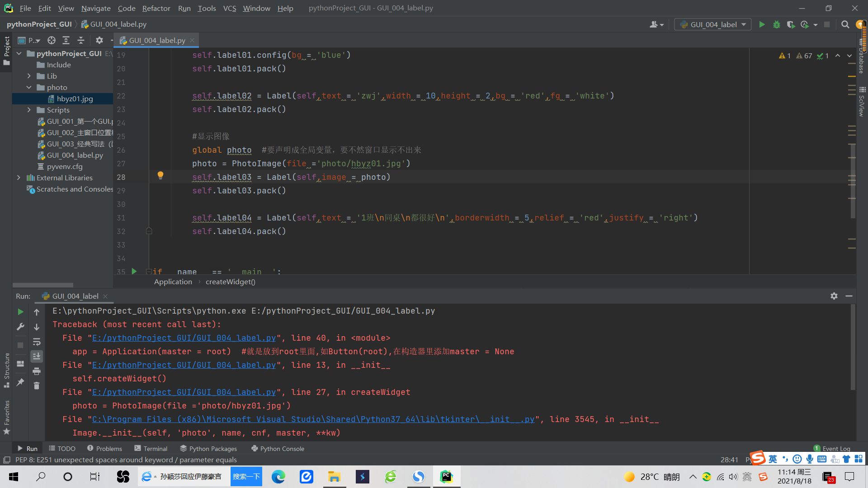Open run configuration dropdown GUI_004_label
The width and height of the screenshot is (868, 488).
[x=713, y=24]
